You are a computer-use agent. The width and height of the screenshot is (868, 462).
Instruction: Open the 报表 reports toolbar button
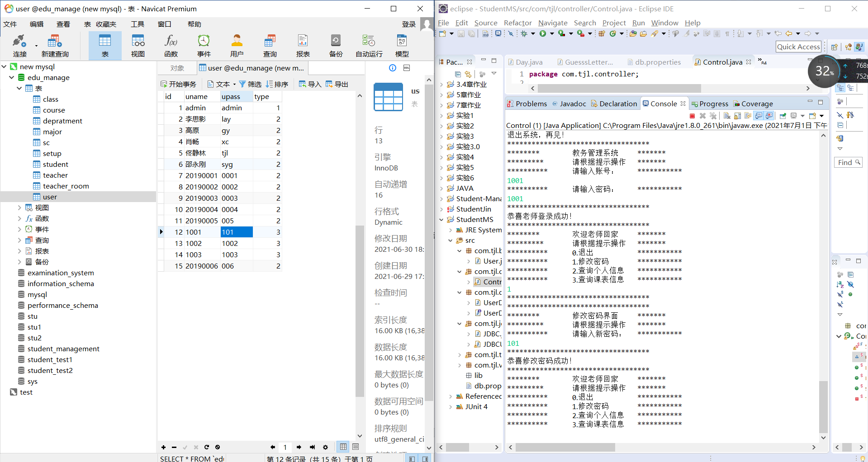point(303,46)
